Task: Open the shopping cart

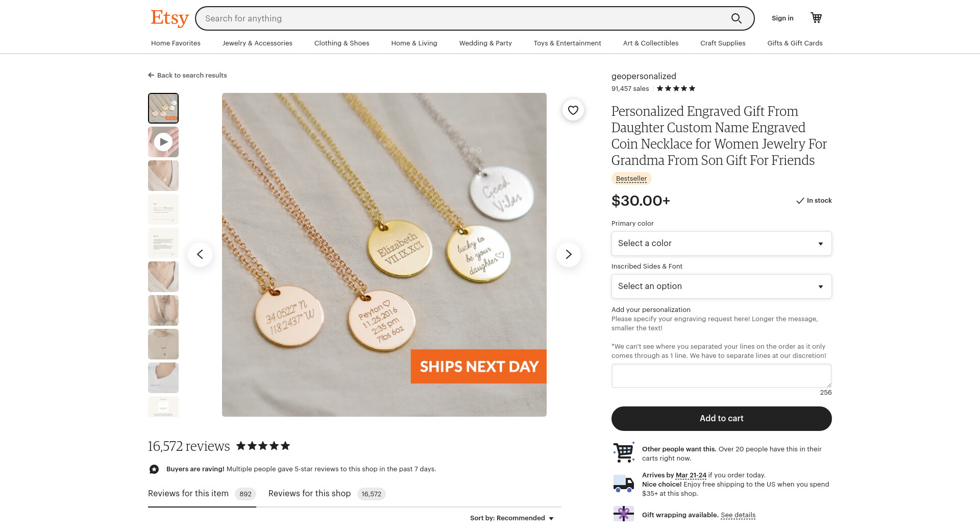Action: [x=816, y=18]
